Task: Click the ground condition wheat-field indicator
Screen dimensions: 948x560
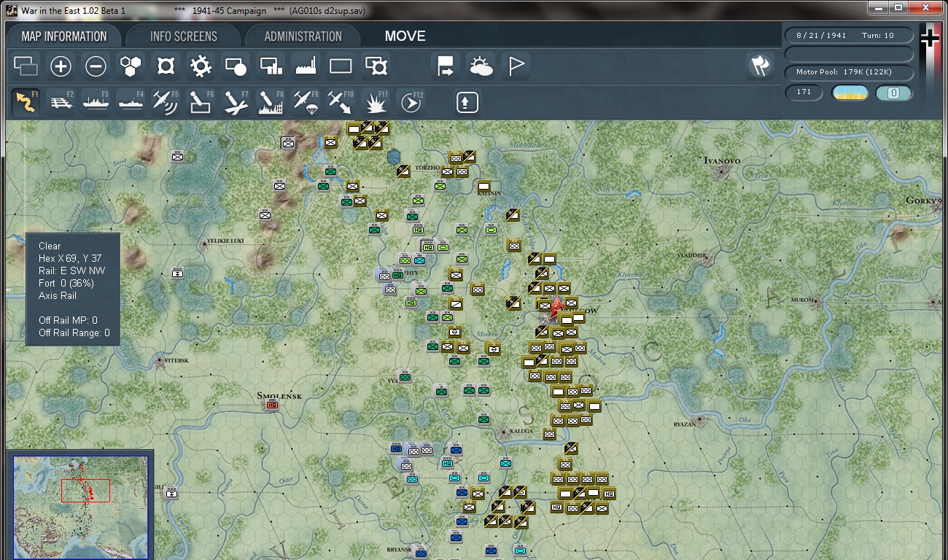Action: tap(850, 93)
